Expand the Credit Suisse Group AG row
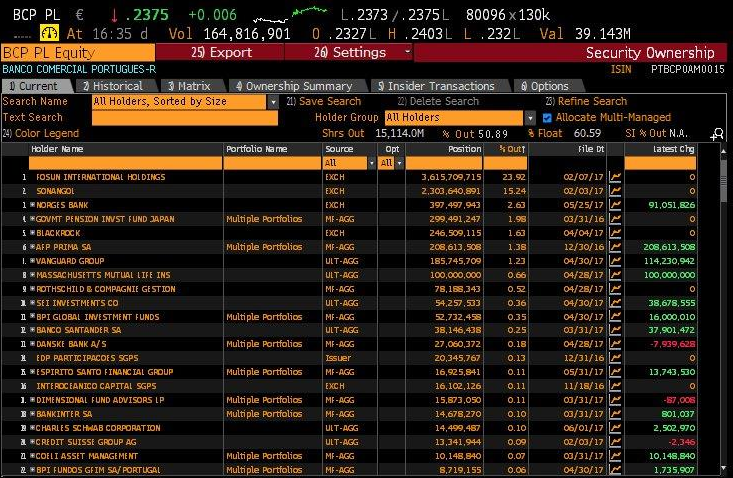Screen dimensions: 733x478 (33, 442)
